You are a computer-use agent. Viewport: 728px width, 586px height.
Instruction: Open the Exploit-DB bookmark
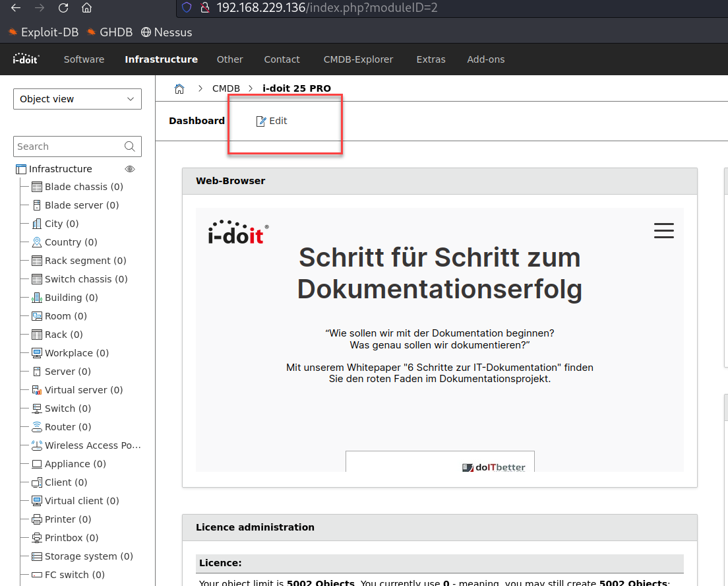pos(44,32)
